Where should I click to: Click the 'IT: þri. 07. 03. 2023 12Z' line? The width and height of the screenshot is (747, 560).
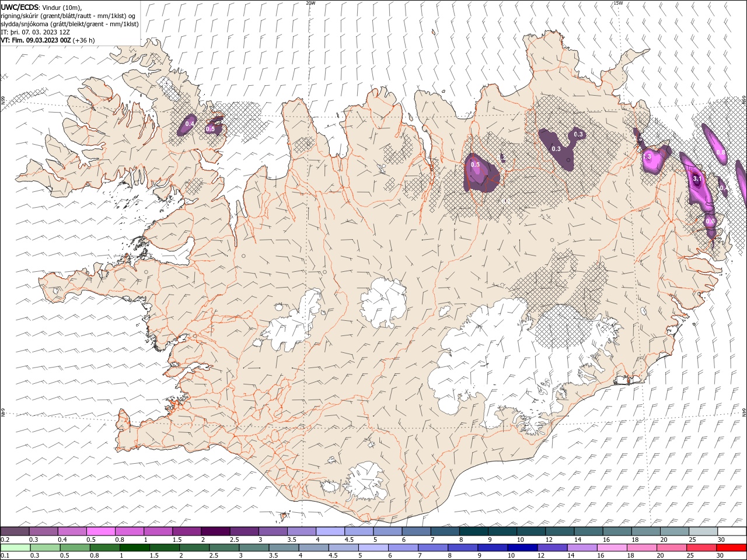[x=35, y=32]
